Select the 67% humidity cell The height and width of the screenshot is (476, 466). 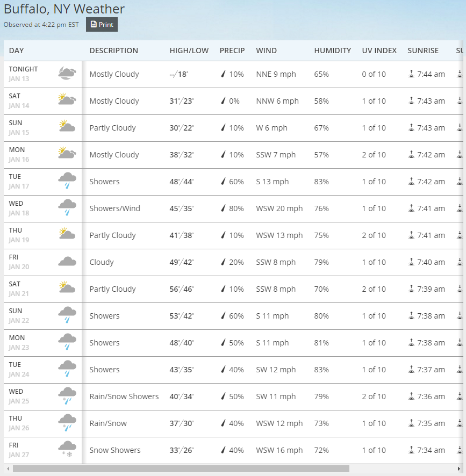(321, 128)
